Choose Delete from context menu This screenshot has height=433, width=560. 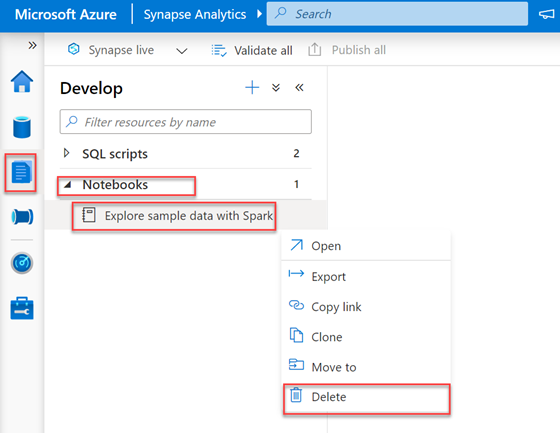click(x=366, y=397)
